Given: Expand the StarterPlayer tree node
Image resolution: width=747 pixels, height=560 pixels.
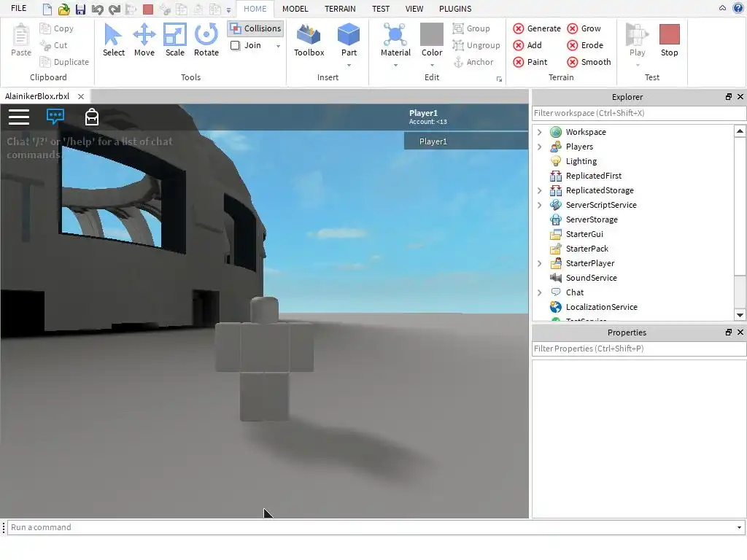Looking at the screenshot, I should tap(539, 263).
